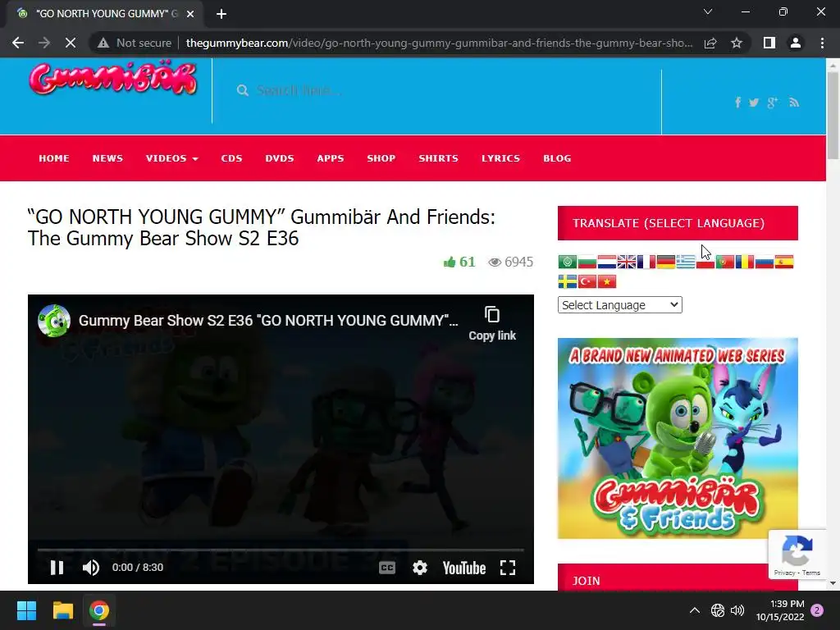Open the Google Plus link

pos(772,103)
